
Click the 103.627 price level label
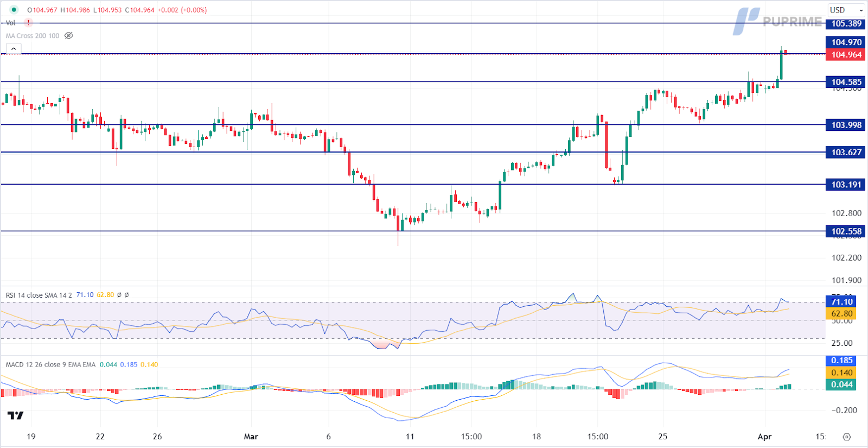point(846,152)
